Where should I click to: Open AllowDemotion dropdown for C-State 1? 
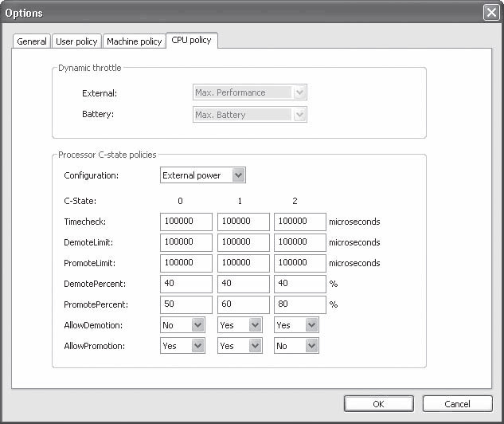240,325
